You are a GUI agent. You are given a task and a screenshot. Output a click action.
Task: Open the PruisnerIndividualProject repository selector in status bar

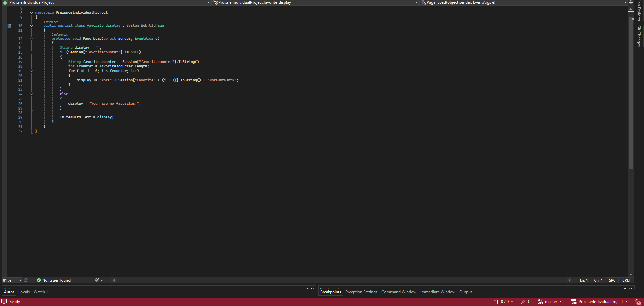coord(599,302)
